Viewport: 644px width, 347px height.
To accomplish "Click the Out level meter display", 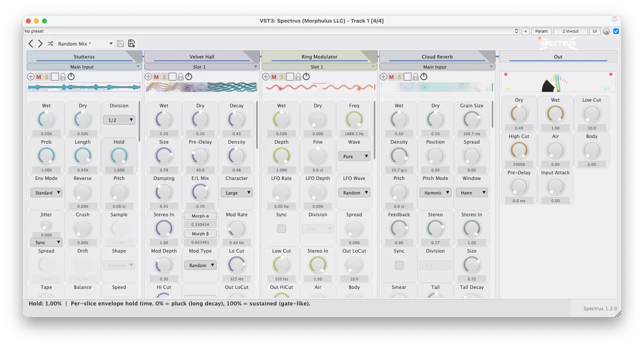I will pos(558,82).
